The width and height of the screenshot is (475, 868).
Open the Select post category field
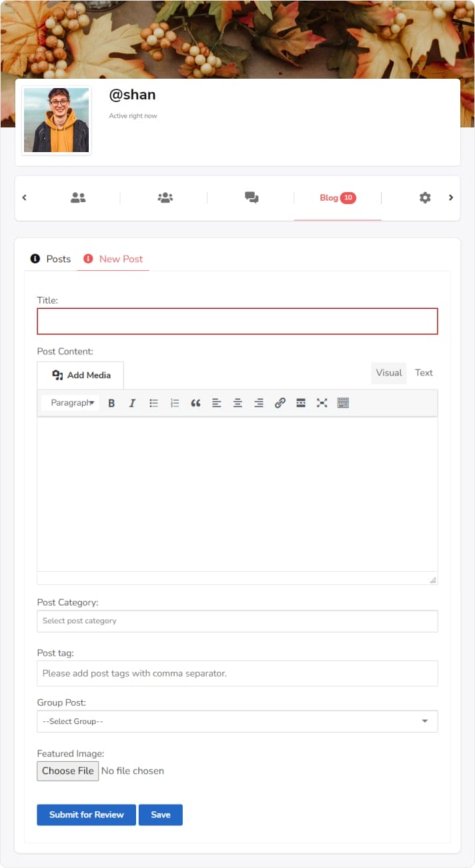(238, 620)
